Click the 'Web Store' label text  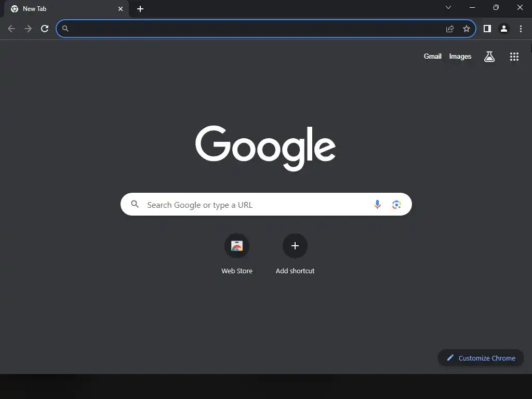tap(237, 271)
